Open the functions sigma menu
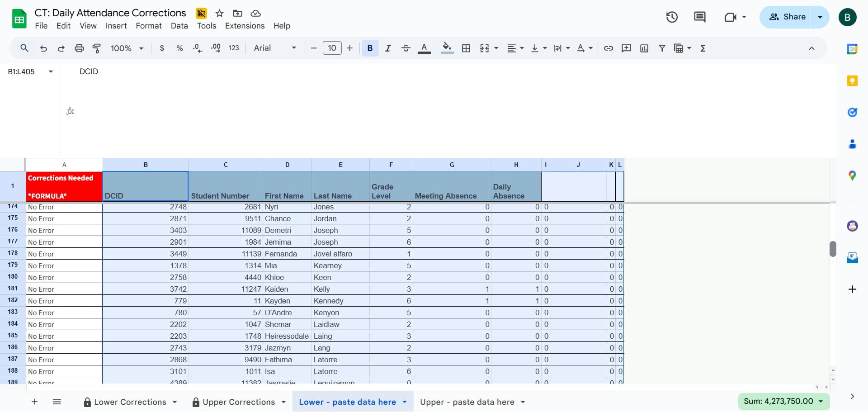Viewport: 868px width, 412px height. point(703,48)
